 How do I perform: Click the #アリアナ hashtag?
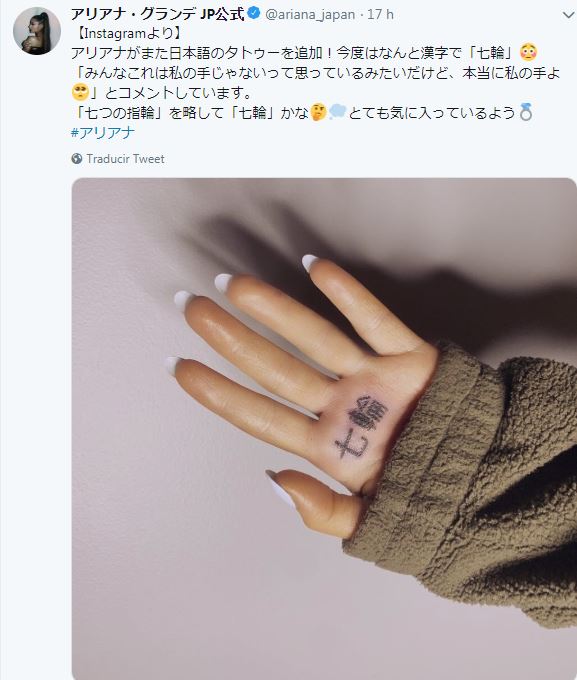tap(103, 132)
